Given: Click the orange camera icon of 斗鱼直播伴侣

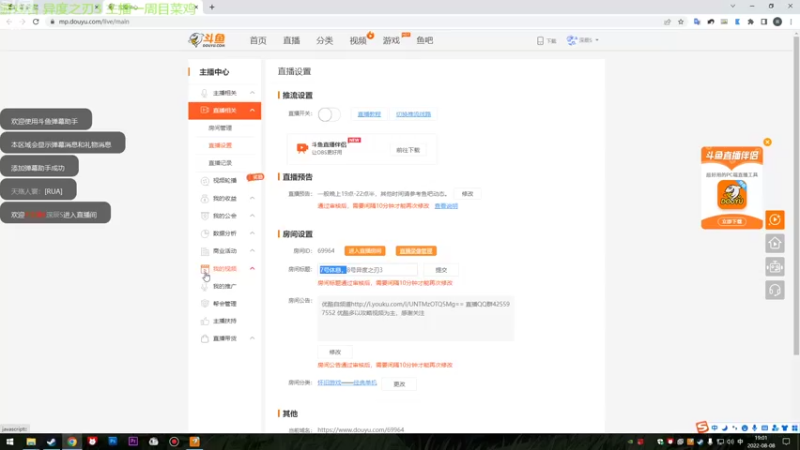Looking at the screenshot, I should click(x=302, y=148).
